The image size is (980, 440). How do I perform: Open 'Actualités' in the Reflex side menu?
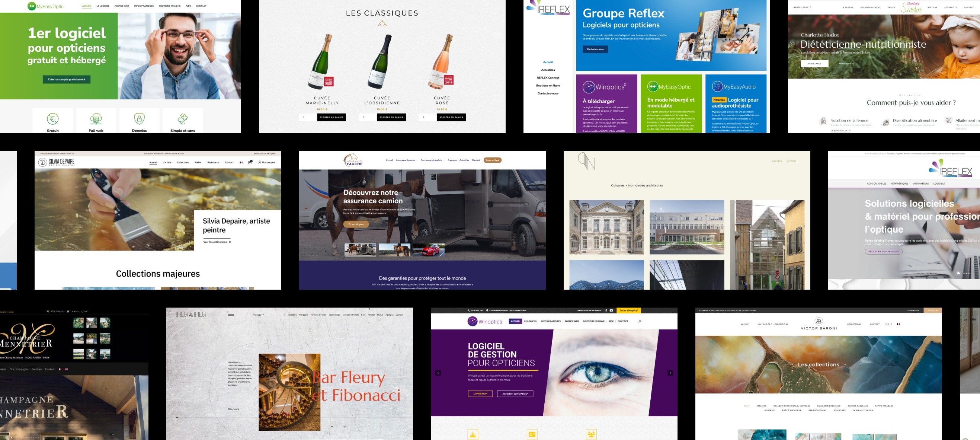click(x=548, y=70)
